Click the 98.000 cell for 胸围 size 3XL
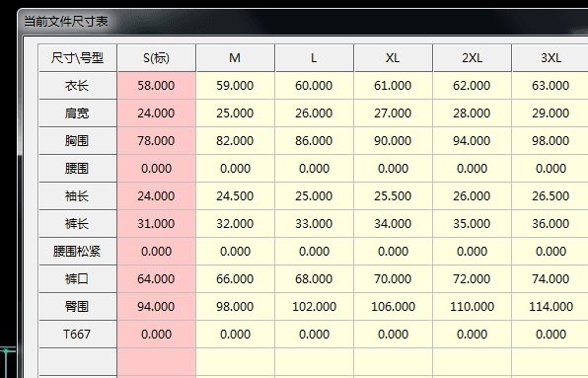 (551, 141)
